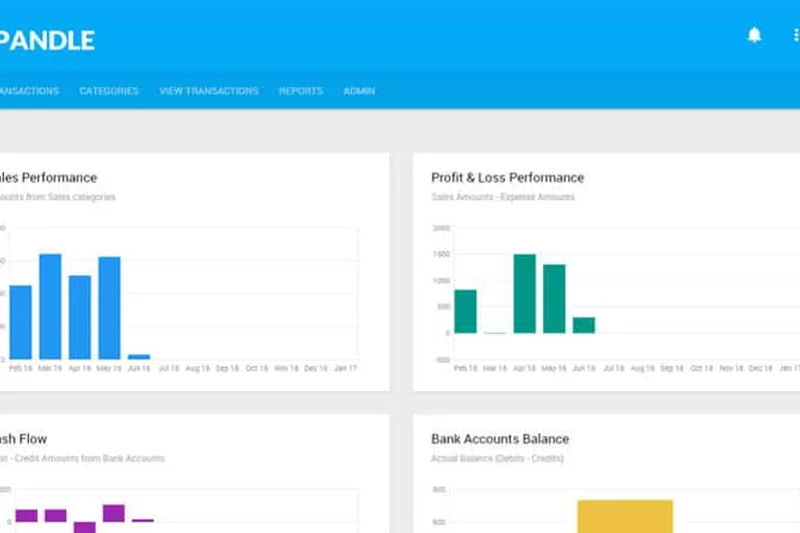This screenshot has width=800, height=533.
Task: Open the Categories menu
Action: pos(109,91)
